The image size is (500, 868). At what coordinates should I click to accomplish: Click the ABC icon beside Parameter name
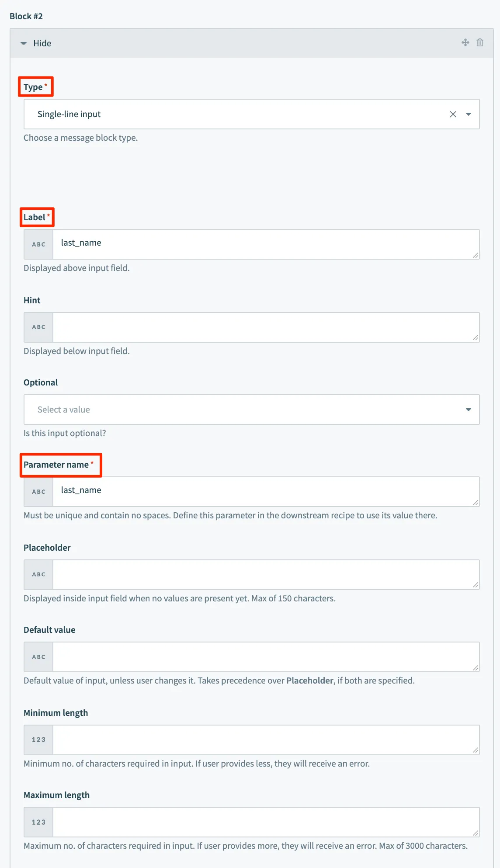tap(38, 492)
